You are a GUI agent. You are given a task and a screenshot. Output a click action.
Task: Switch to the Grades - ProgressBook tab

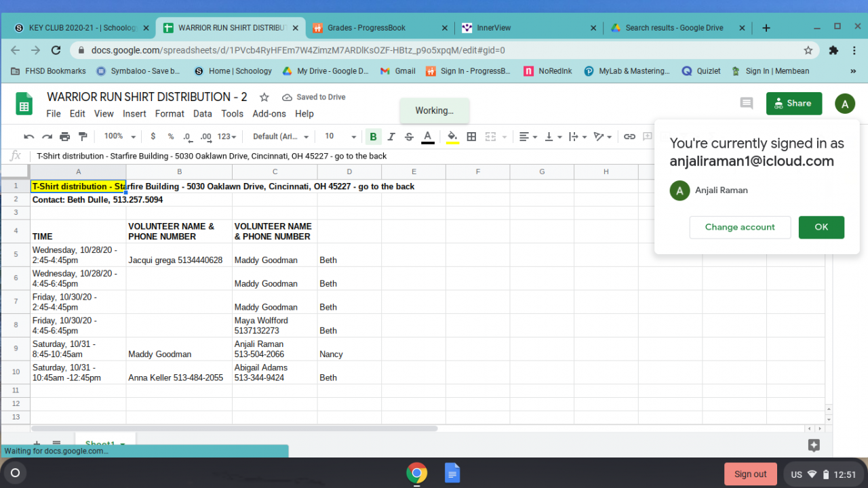tap(366, 28)
